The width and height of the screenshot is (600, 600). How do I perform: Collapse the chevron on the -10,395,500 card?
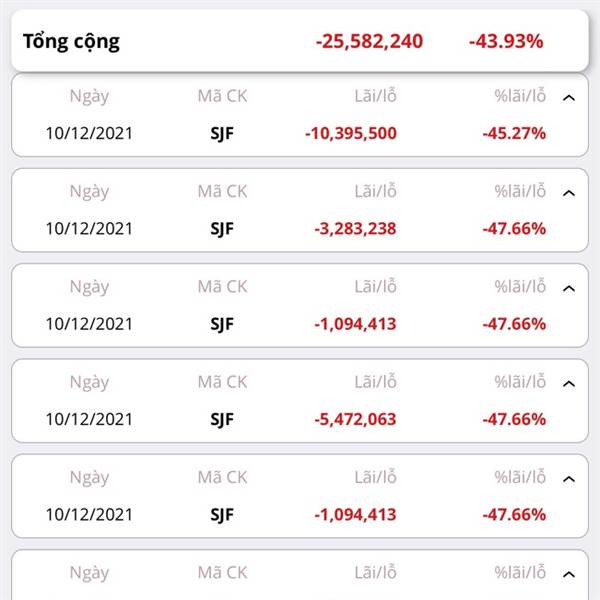pyautogui.click(x=569, y=98)
